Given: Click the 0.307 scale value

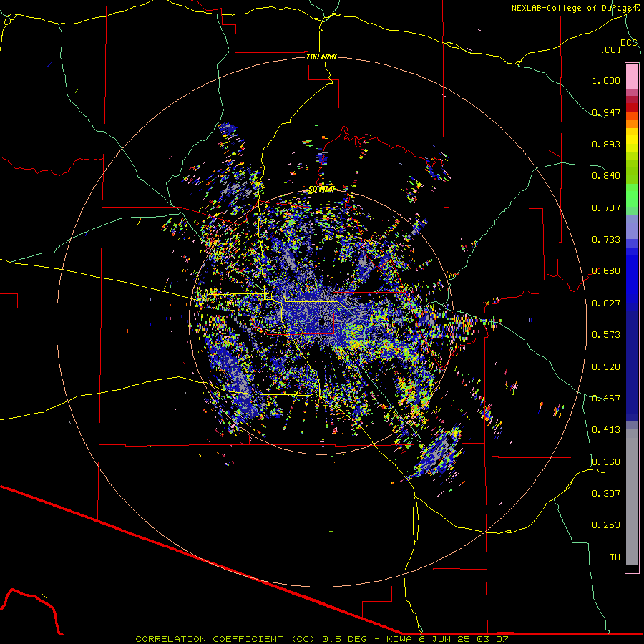Looking at the screenshot, I should (606, 494).
